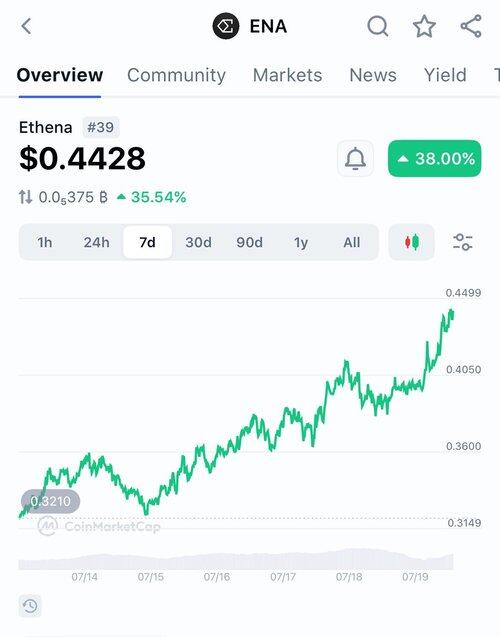500x637 pixels.
Task: Open the News tab
Action: coord(373,75)
